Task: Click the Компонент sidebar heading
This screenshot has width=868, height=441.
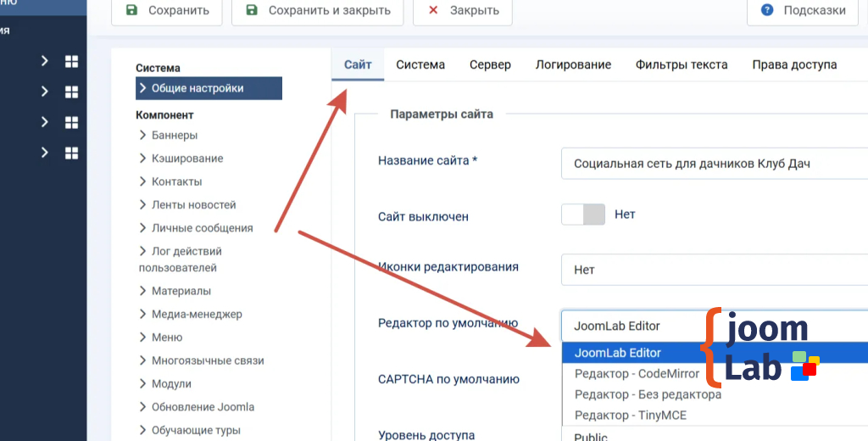Action: [x=164, y=115]
